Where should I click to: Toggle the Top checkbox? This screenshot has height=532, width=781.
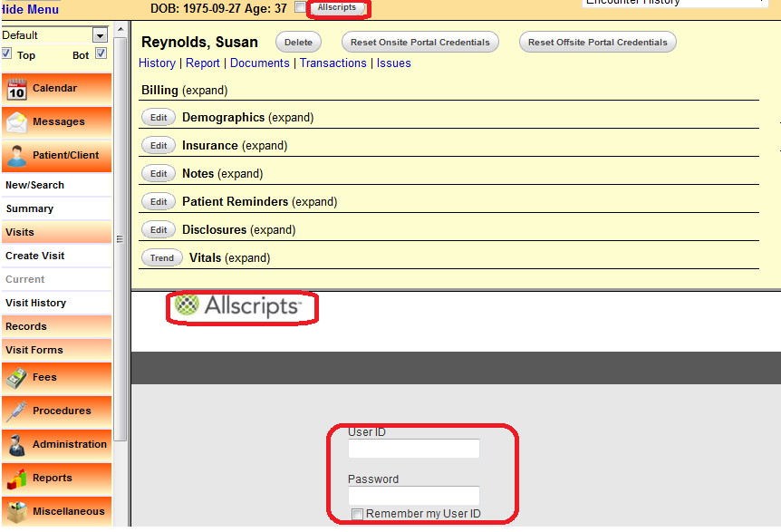coord(7,54)
